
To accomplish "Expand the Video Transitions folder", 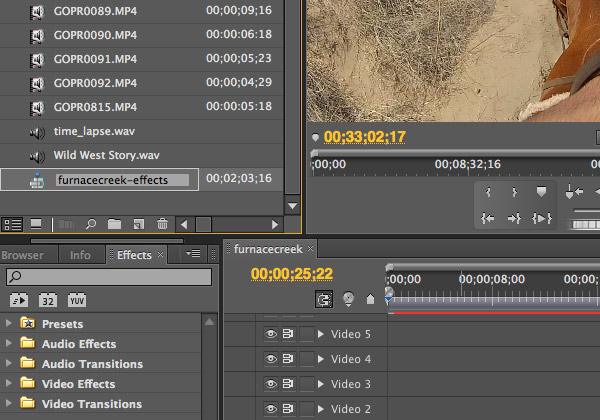I will pos(8,403).
